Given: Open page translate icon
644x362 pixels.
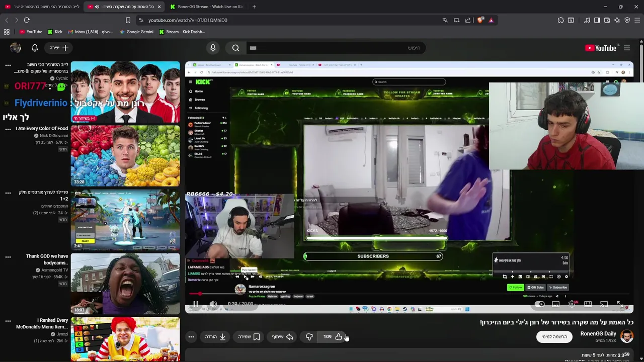Looking at the screenshot, I should 445,20.
